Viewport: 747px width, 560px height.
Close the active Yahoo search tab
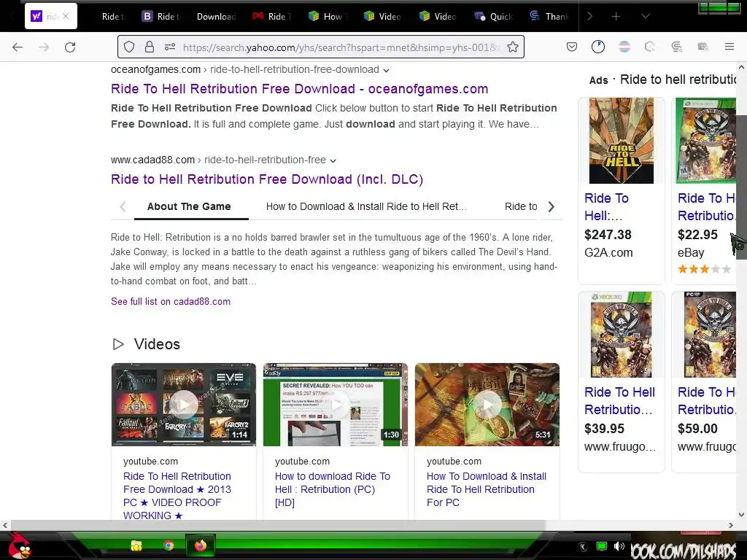coord(66,16)
